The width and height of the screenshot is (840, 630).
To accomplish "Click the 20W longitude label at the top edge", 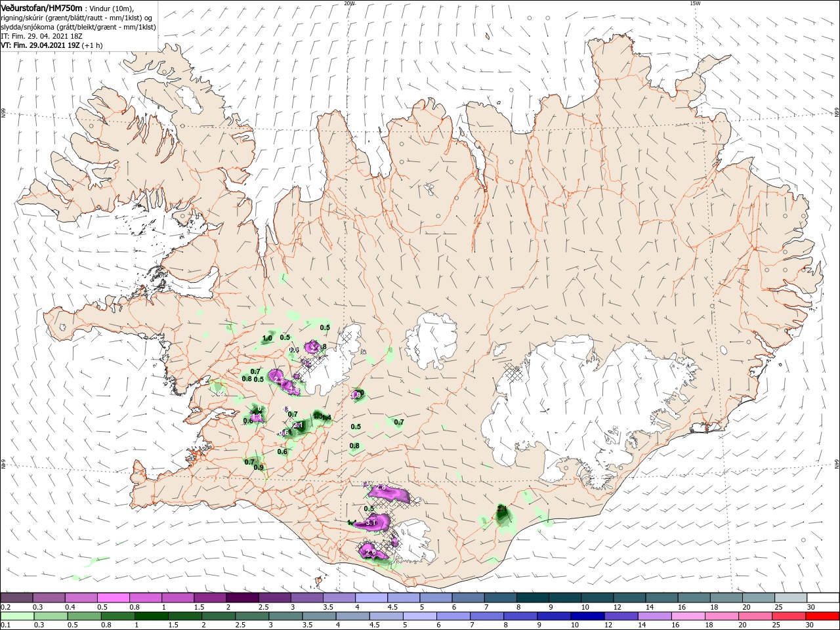I will coord(348,3).
